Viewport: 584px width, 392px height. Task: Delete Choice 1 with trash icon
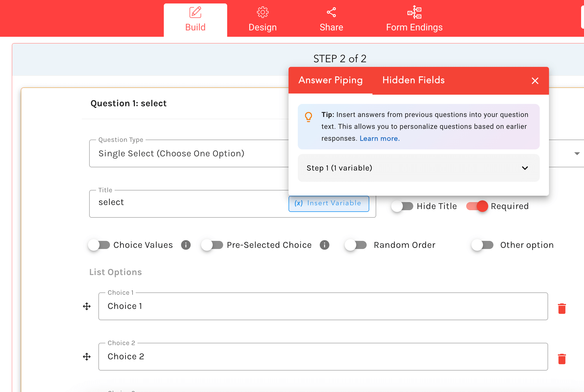coord(562,309)
